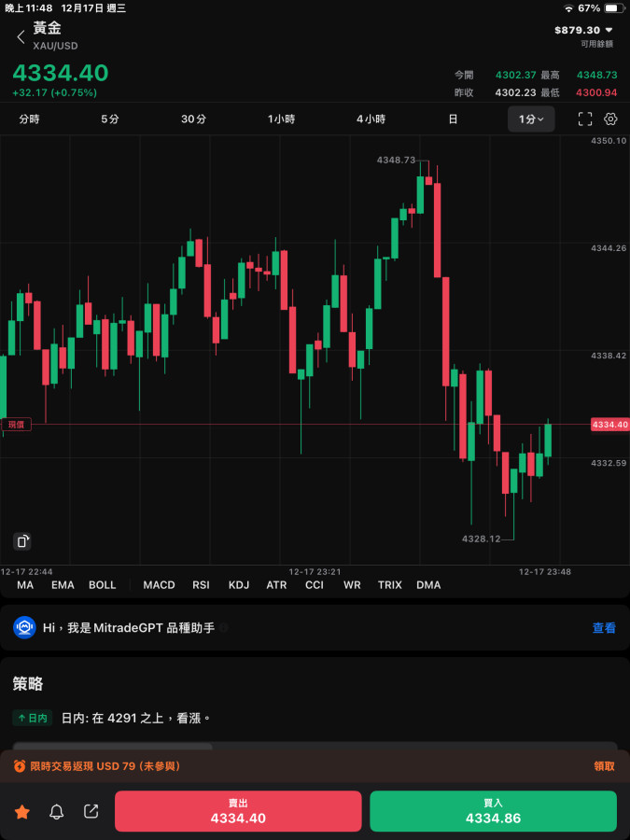Enable MA indicator
630x840 pixels.
25,585
